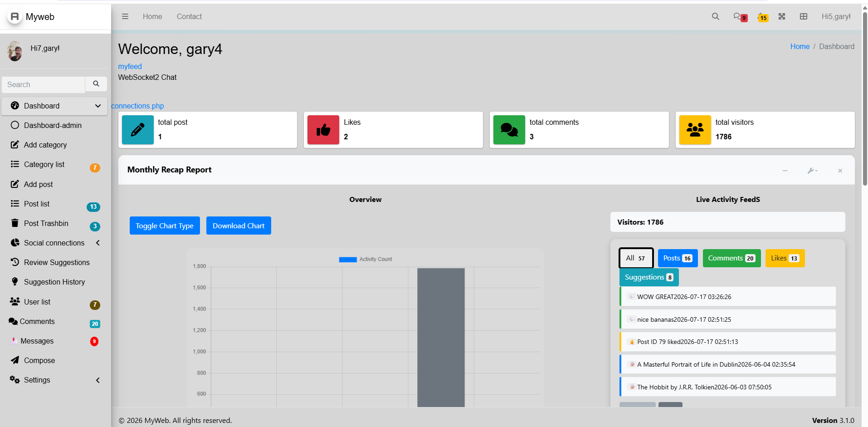Screen dimensions: 868x427
Task: Toggle Chart Type button
Action: (165, 226)
